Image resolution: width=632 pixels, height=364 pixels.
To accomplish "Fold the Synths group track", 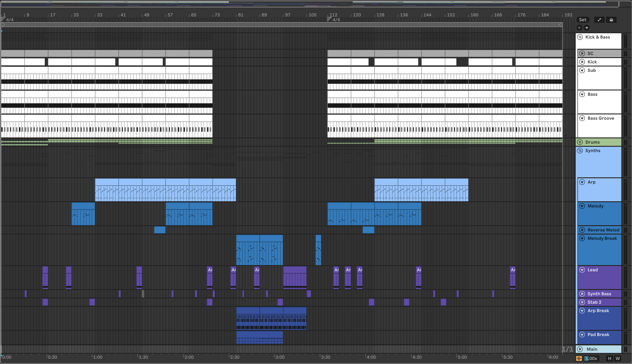I will [580, 151].
